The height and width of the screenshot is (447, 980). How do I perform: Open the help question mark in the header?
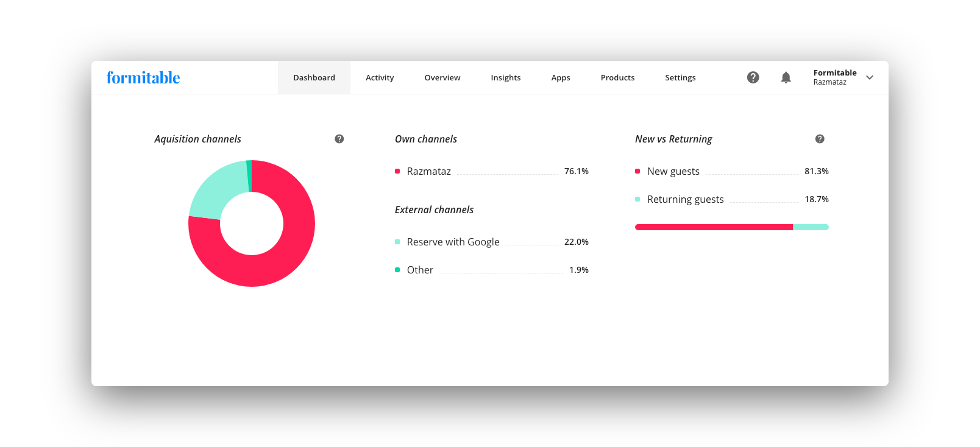click(753, 77)
